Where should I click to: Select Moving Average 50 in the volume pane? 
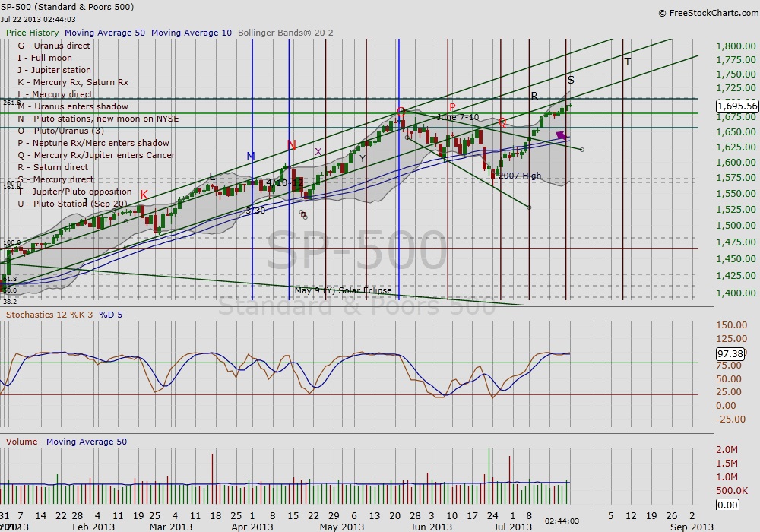pyautogui.click(x=87, y=442)
